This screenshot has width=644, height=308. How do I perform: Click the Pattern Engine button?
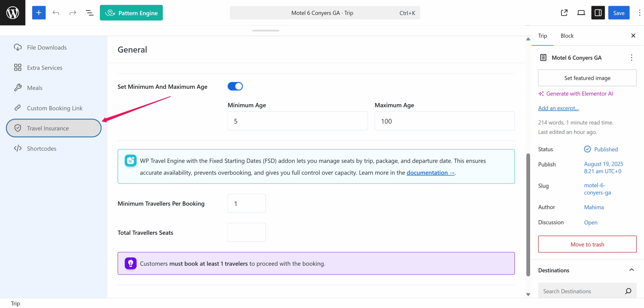pyautogui.click(x=131, y=13)
